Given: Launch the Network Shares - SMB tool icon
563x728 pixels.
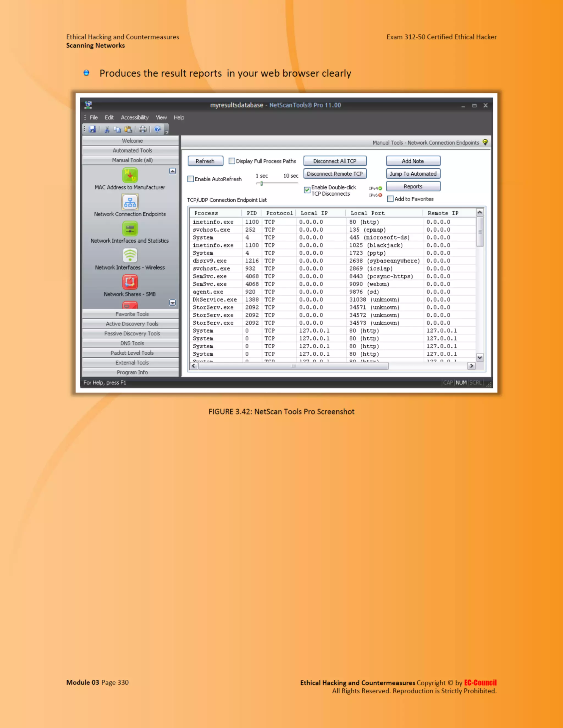Looking at the screenshot, I should [x=130, y=282].
